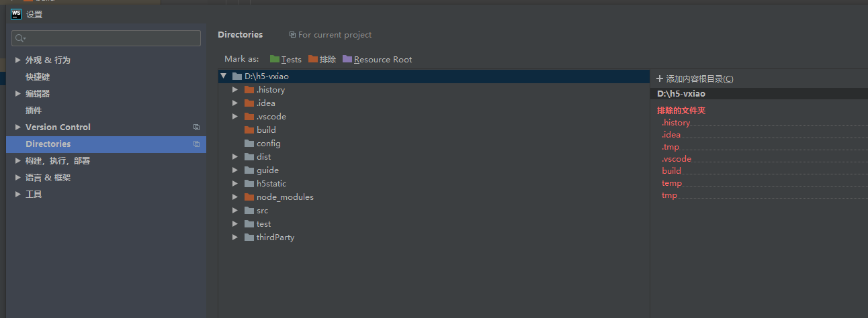
Task: Click the build excluded folder entry
Action: pyautogui.click(x=671, y=171)
